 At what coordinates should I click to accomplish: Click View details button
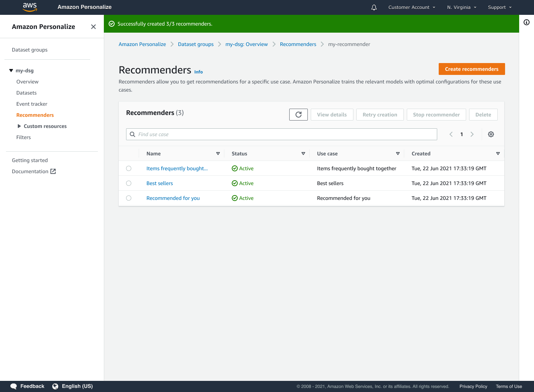tap(332, 115)
